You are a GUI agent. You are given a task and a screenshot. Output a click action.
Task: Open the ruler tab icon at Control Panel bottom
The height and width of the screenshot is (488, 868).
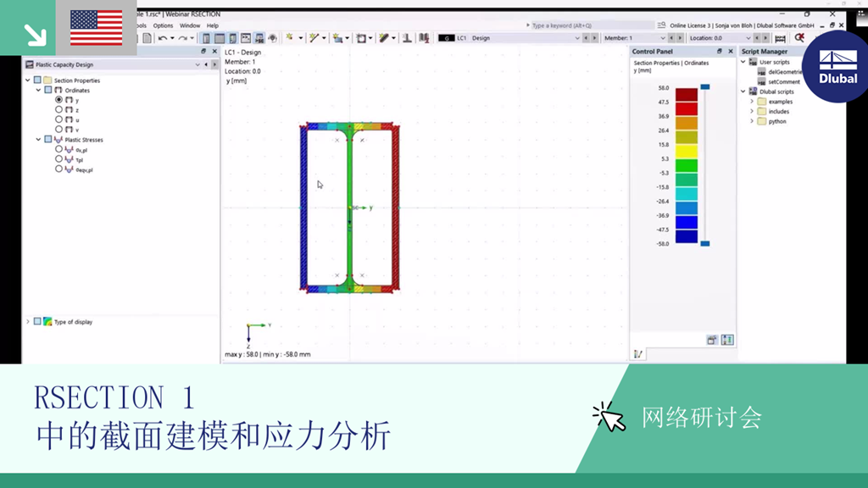click(638, 354)
